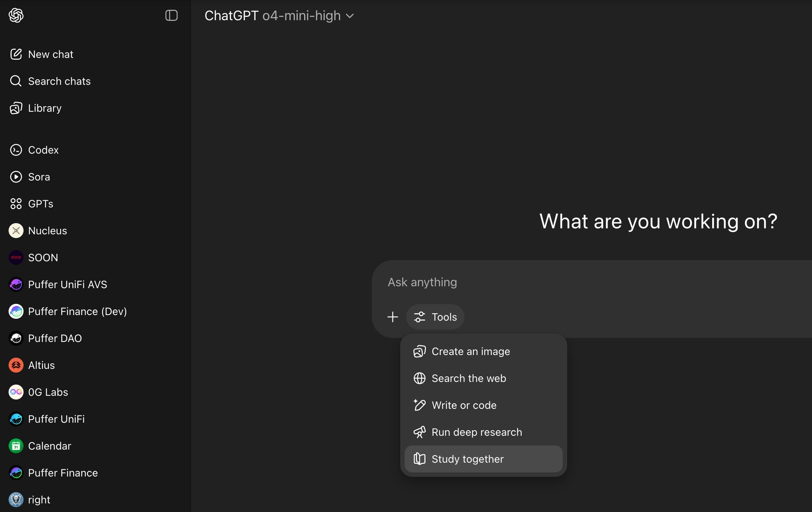Click the Puffer UniFi avatar icon

click(x=16, y=419)
